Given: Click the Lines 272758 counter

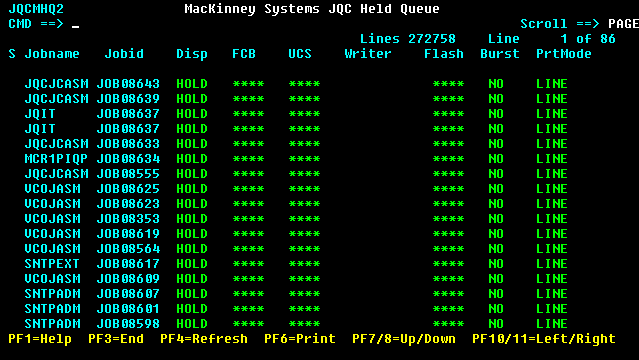Looking at the screenshot, I should tap(408, 39).
